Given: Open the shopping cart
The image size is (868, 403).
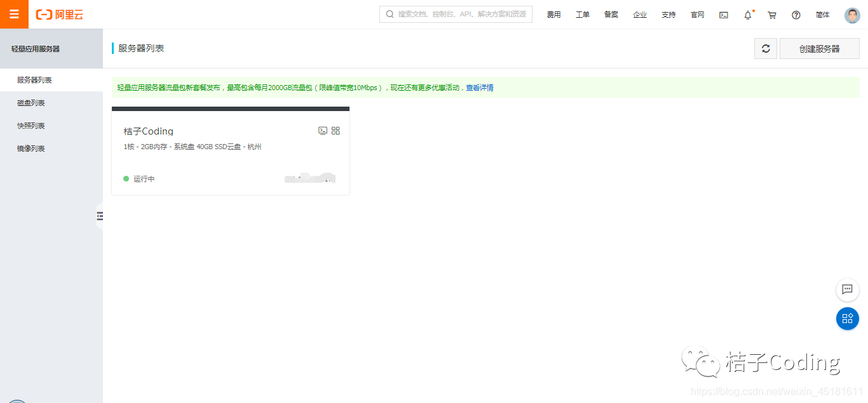Looking at the screenshot, I should [x=771, y=14].
